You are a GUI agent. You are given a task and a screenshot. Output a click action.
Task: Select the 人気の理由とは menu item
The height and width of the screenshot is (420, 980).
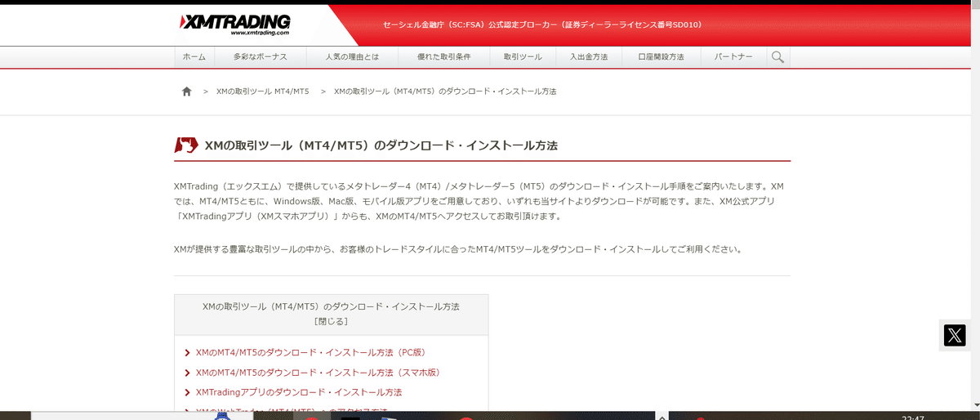click(x=352, y=57)
